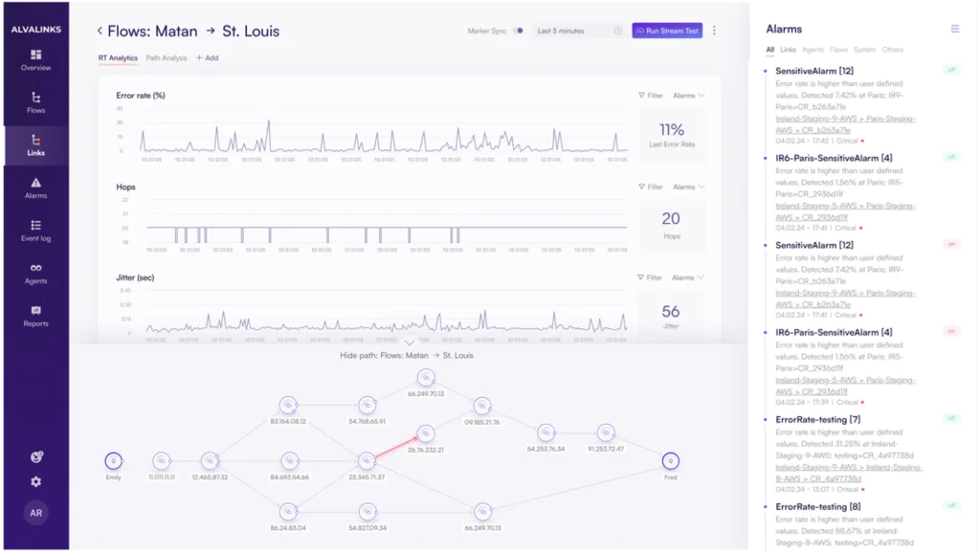Toggle the Marker Sync switch

click(518, 31)
